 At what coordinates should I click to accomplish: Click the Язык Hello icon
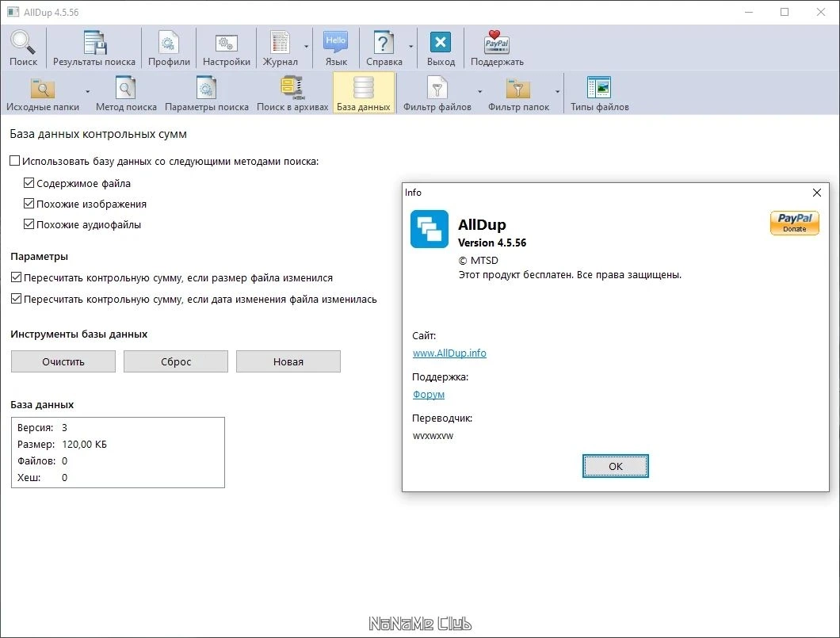pos(336,42)
